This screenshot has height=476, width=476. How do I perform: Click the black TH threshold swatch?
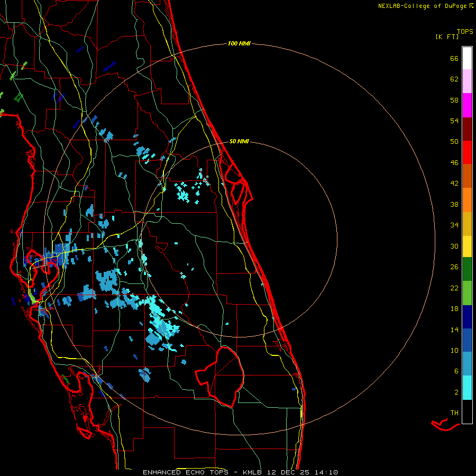pyautogui.click(x=467, y=411)
